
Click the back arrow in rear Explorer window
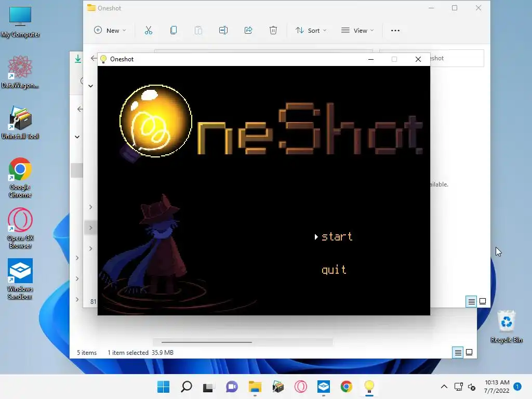coord(80,109)
